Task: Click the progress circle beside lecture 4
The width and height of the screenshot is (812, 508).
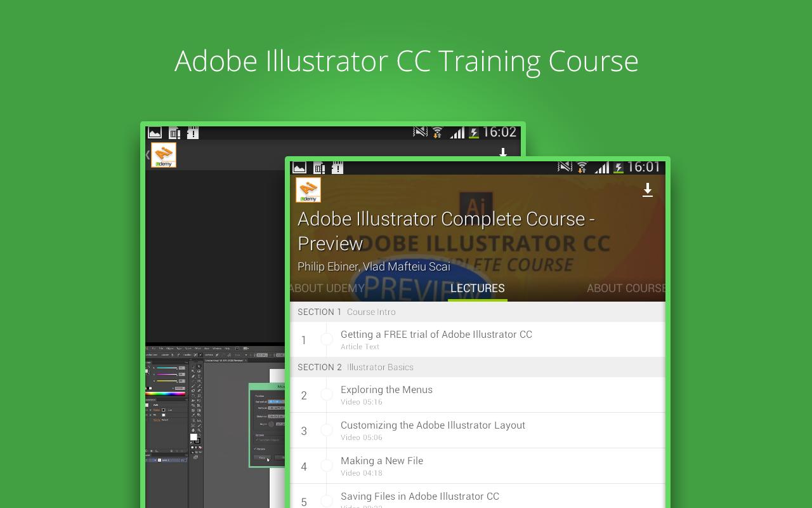Action: (x=327, y=466)
